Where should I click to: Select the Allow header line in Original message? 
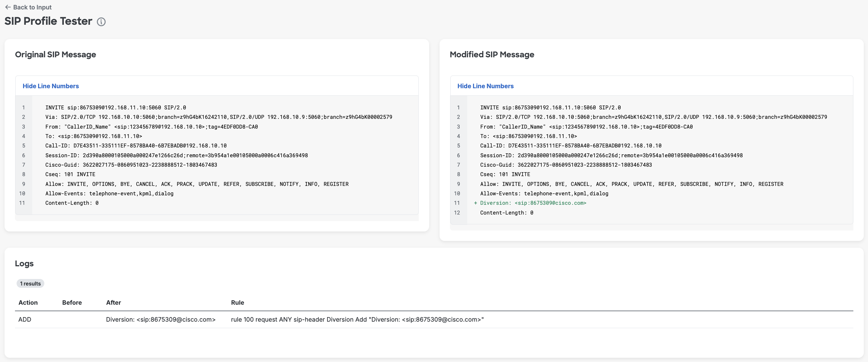[197, 184]
